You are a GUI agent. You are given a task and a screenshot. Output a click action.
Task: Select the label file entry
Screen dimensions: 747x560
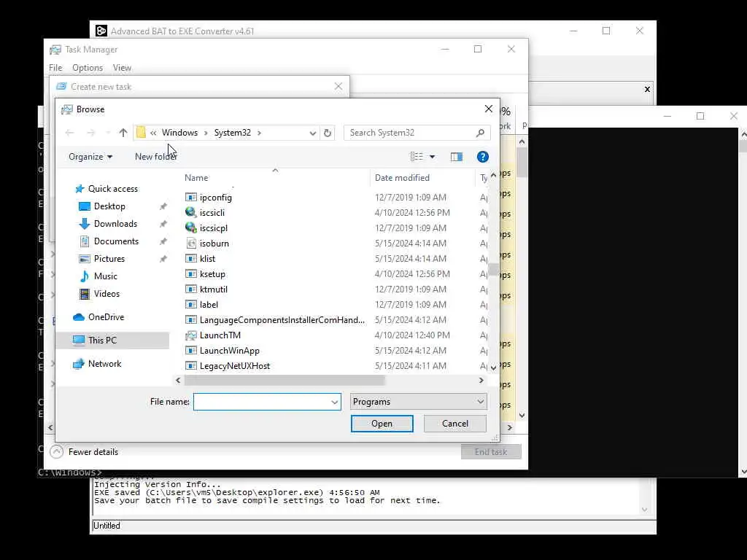[x=209, y=305]
